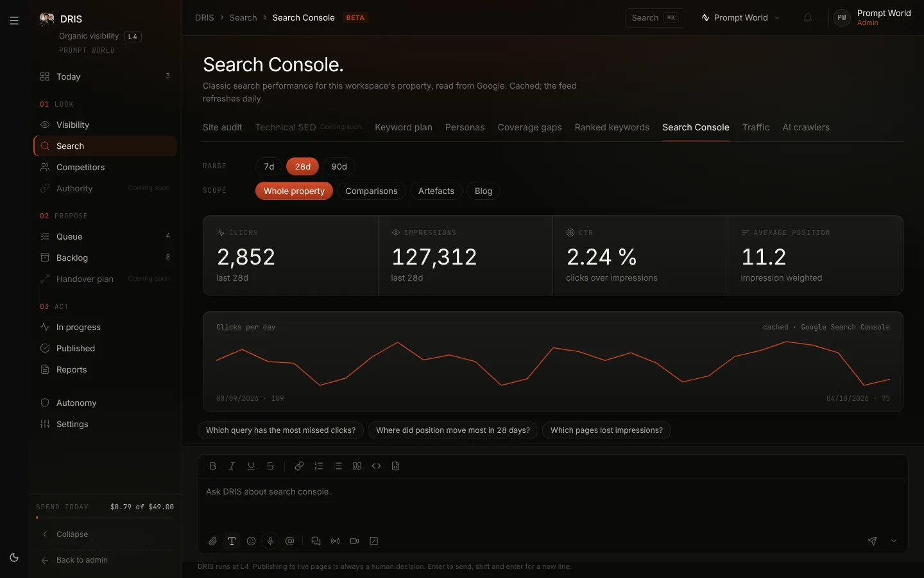Insert numbered list

coord(318,466)
